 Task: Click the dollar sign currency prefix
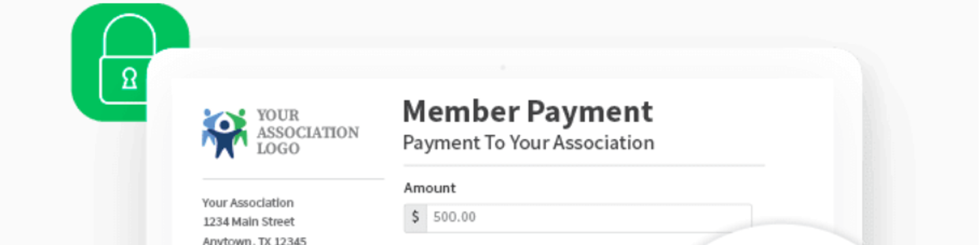click(415, 217)
